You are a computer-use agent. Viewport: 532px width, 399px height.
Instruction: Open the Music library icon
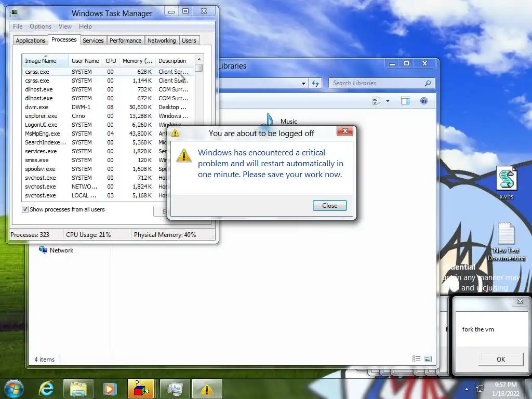point(268,121)
